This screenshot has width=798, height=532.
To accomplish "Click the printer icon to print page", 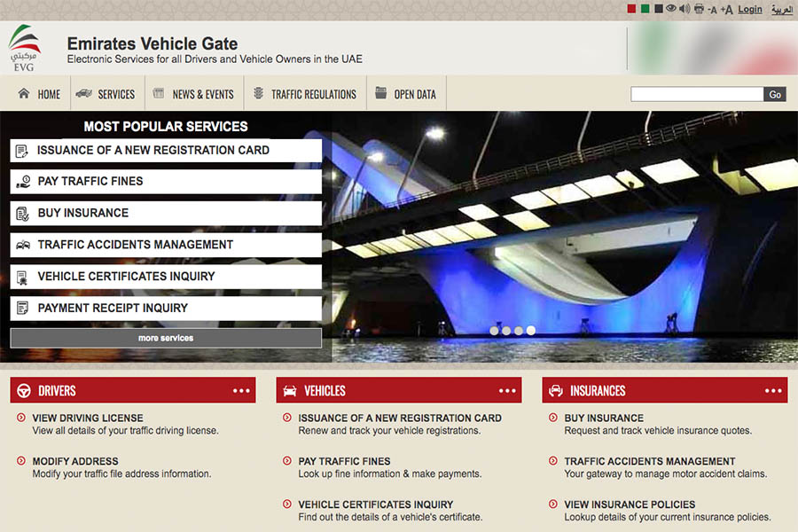I will click(699, 9).
